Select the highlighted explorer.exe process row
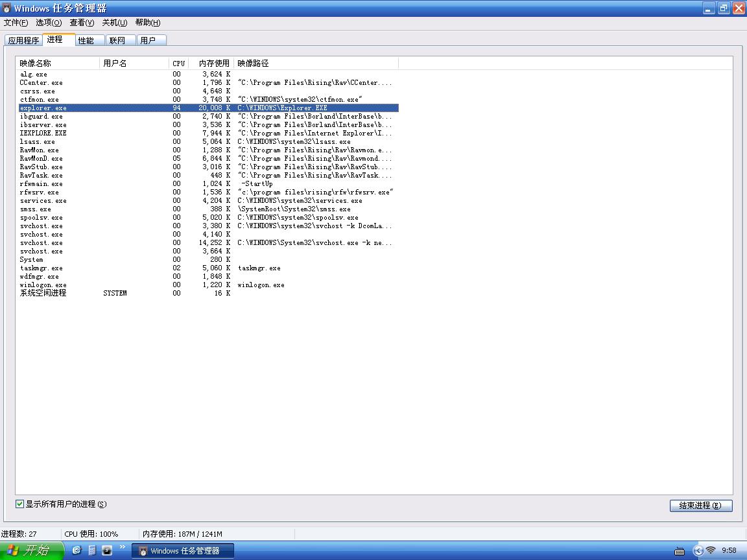 (x=209, y=108)
